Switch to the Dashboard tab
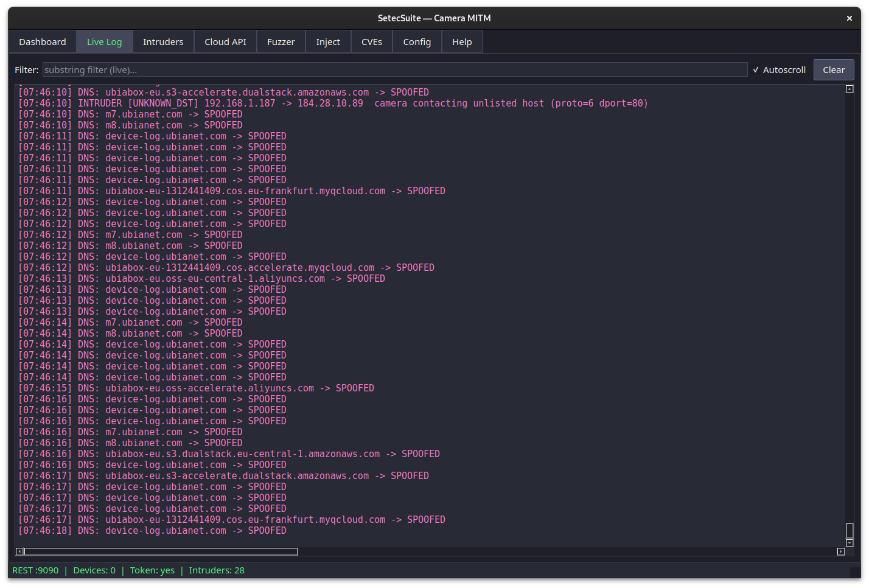The height and width of the screenshot is (588, 869). pos(43,41)
